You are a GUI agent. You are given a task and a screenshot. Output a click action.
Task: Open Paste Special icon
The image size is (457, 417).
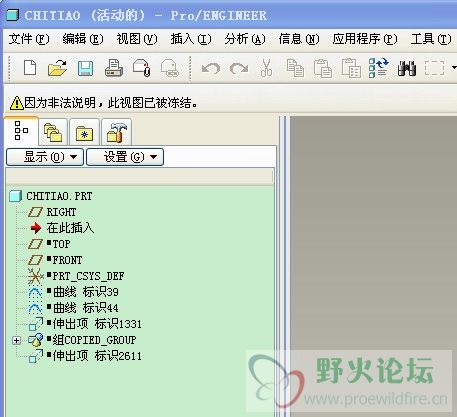351,68
